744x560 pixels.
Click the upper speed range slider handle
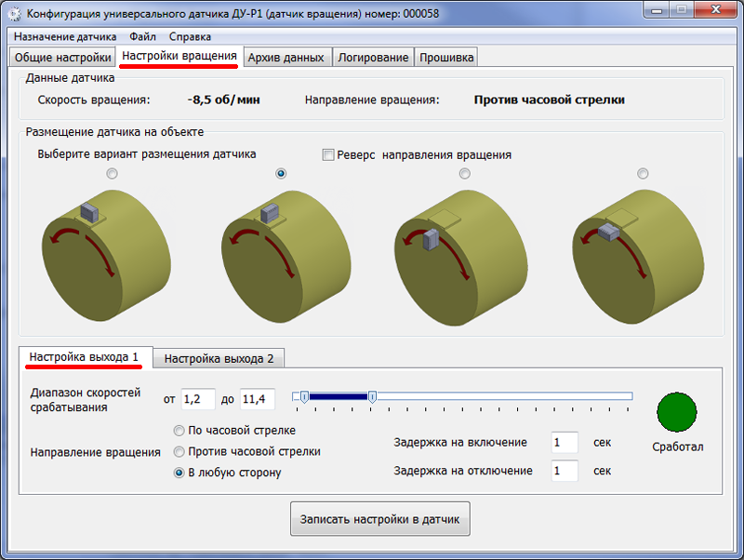pyautogui.click(x=373, y=397)
